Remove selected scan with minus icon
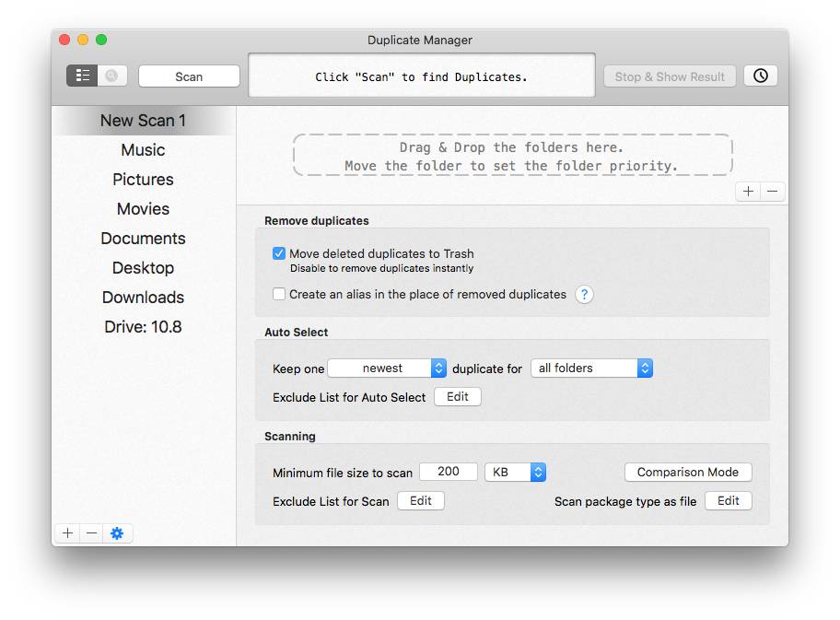Screen dimensions: 840x620 pos(91,532)
